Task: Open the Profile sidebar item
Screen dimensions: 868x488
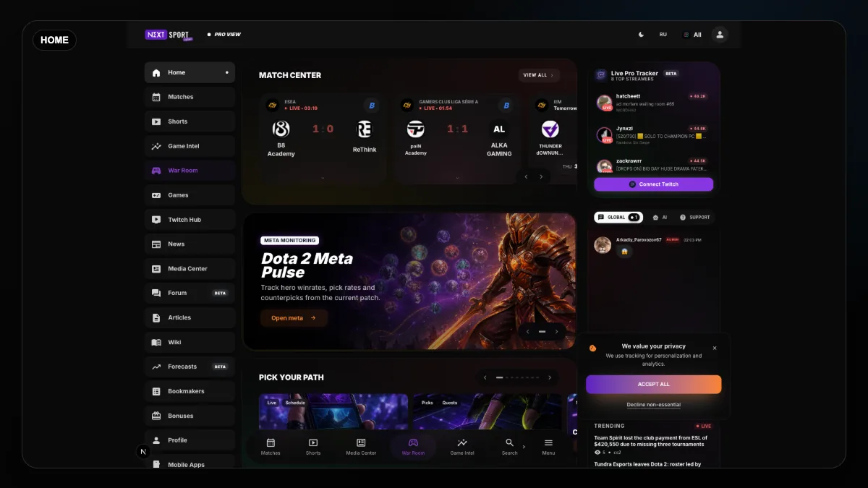Action: pyautogui.click(x=190, y=440)
